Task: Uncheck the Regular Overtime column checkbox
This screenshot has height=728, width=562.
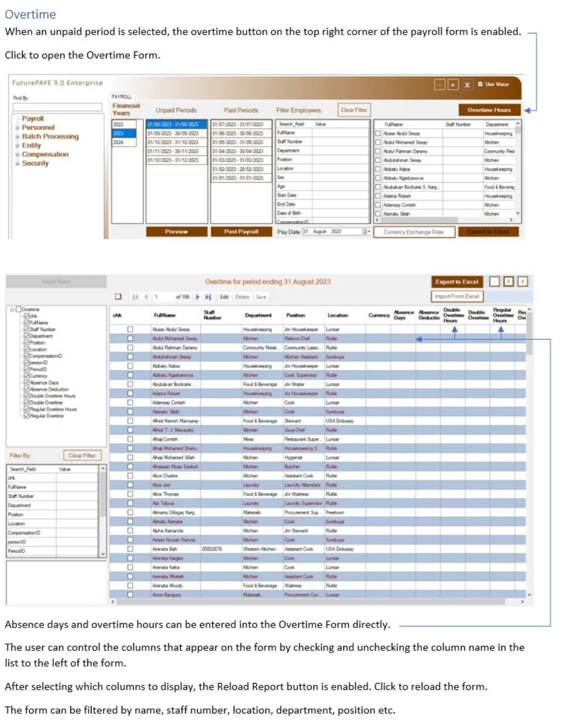Action: click(27, 415)
